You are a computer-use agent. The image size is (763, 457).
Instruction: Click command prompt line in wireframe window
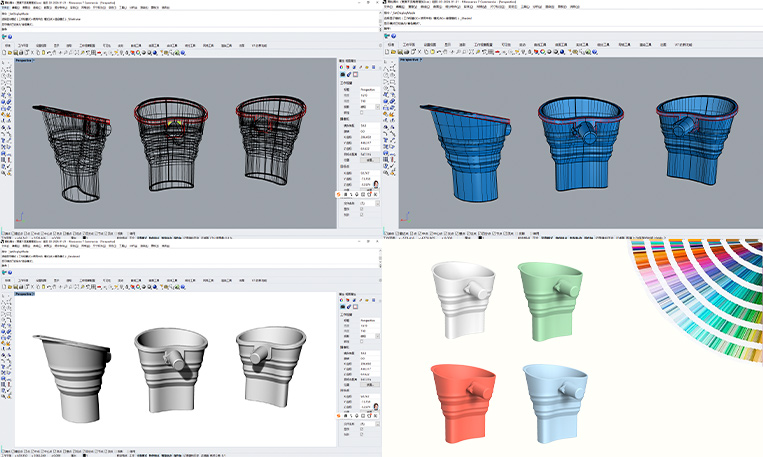pos(190,30)
